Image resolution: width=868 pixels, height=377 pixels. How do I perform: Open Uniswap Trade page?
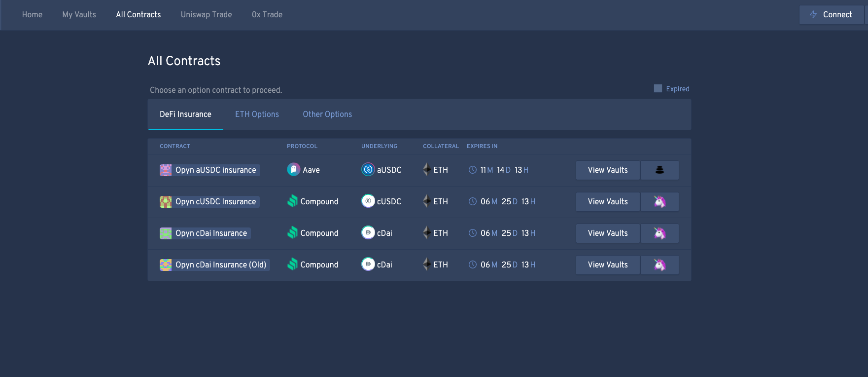(206, 15)
